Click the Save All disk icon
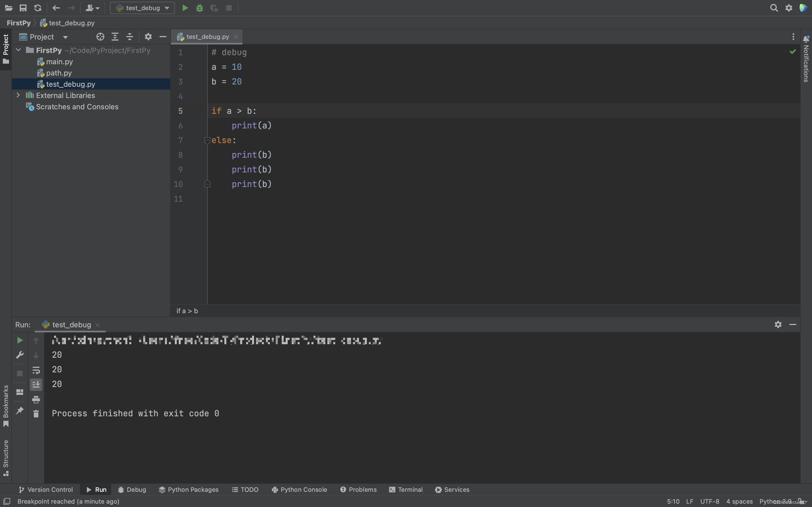 (x=23, y=8)
